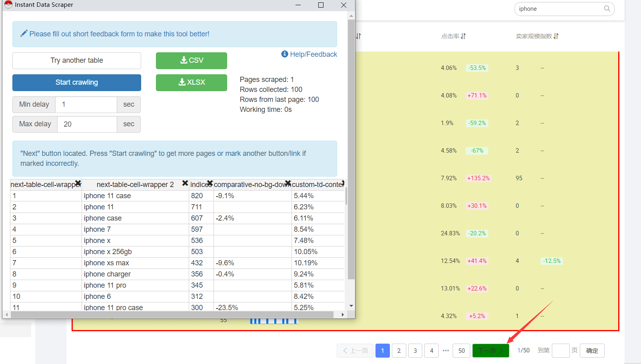Click Try another table button
Viewport: 641px width, 364px height.
77,60
